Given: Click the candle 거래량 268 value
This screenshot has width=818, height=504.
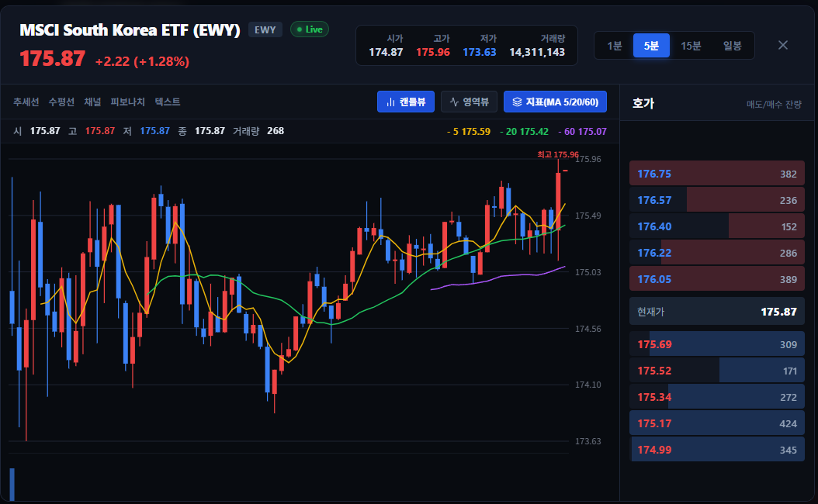Looking at the screenshot, I should pos(276,131).
